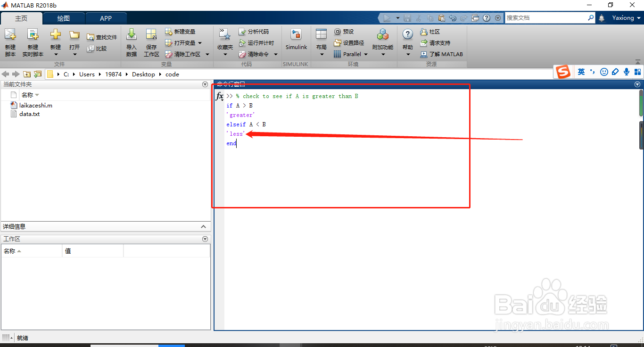Open 预设 preferences
Screen dimensions: 644x347
click(x=344, y=32)
